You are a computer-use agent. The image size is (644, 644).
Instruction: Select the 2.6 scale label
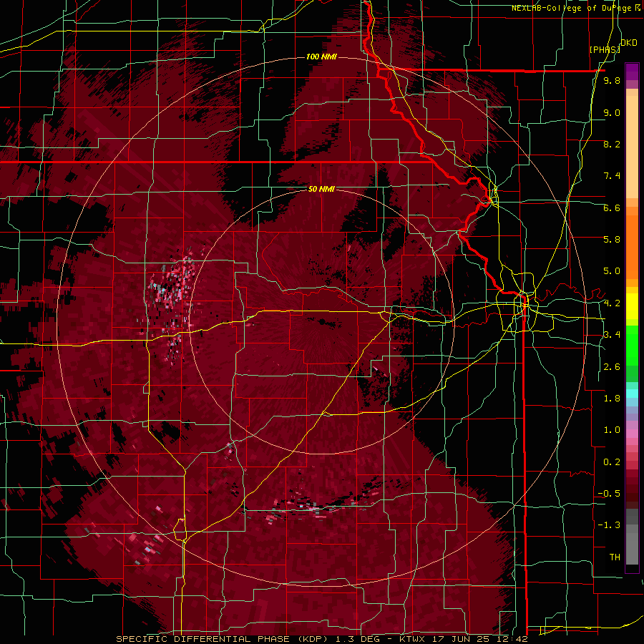coord(612,367)
